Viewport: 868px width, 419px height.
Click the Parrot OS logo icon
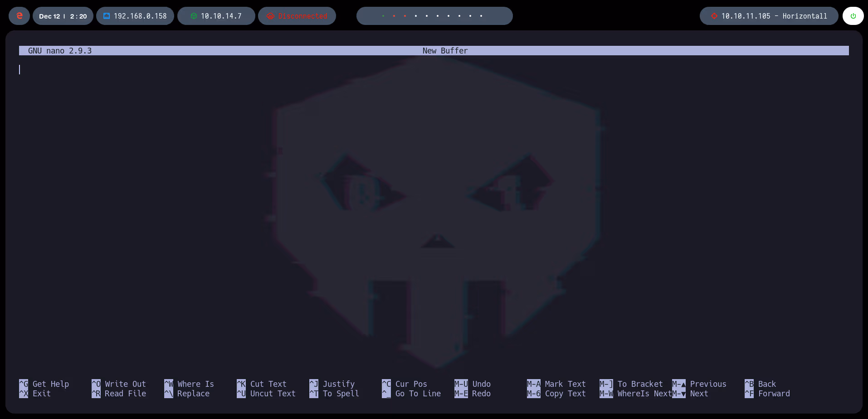[19, 16]
